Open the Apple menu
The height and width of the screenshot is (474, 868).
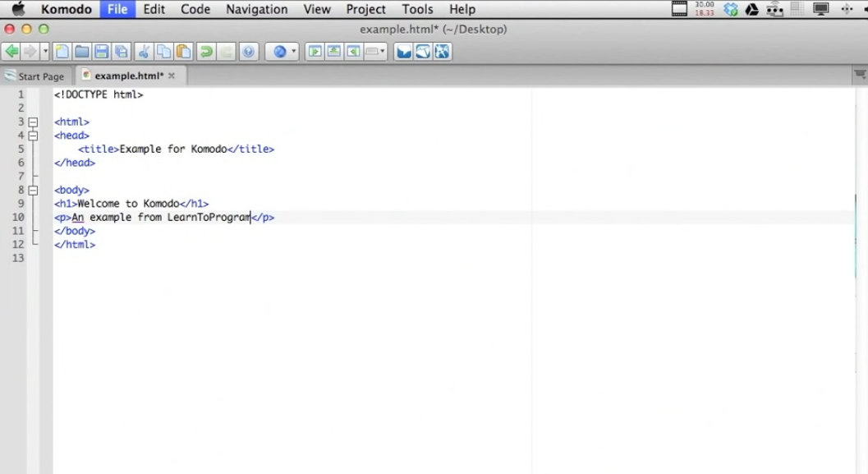(18, 9)
